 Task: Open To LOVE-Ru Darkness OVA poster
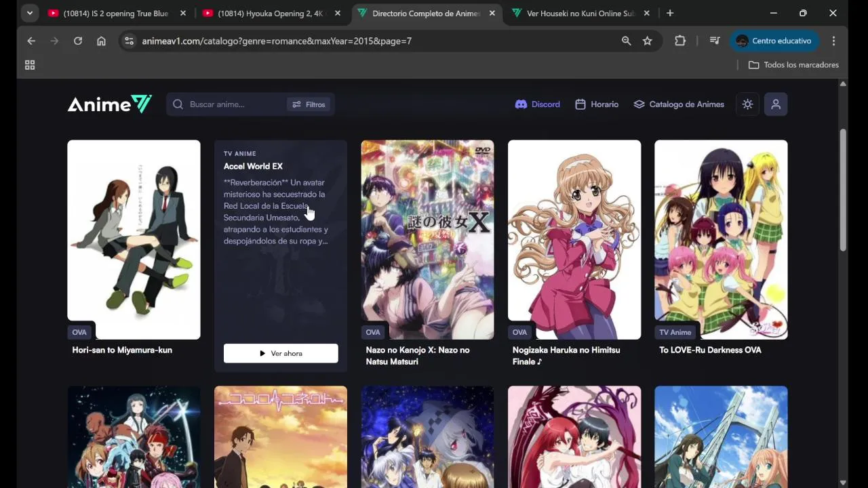721,239
